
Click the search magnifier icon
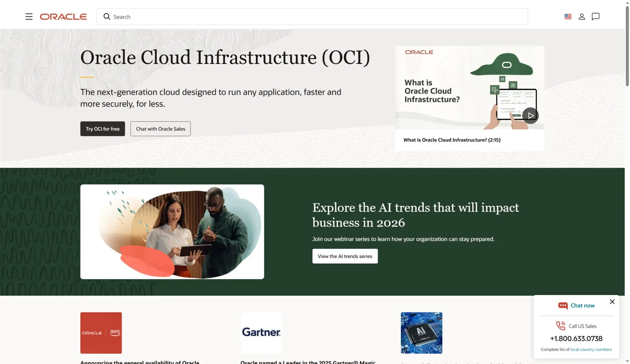pyautogui.click(x=107, y=16)
